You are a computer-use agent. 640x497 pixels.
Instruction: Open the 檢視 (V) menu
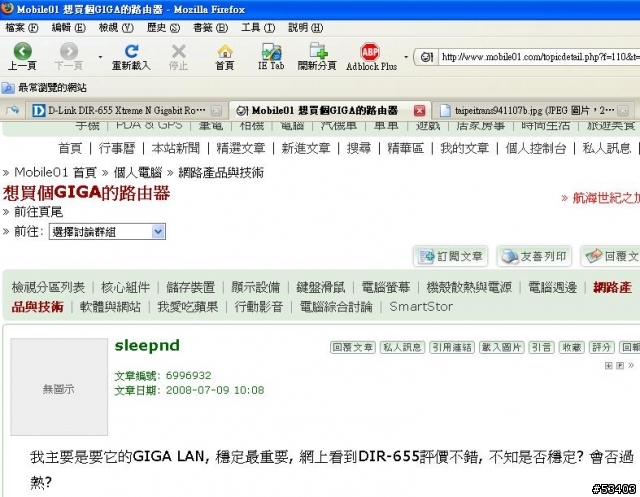[116, 28]
